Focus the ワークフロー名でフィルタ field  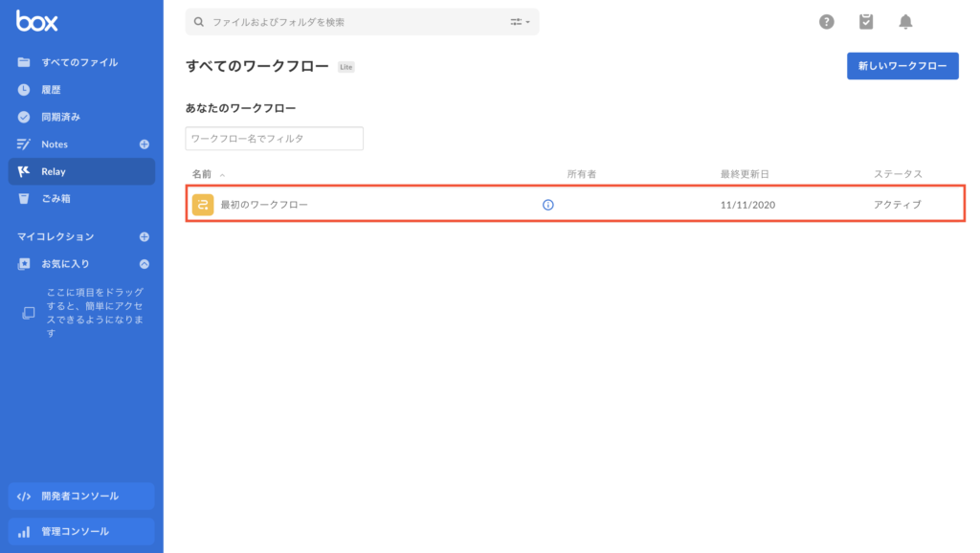[275, 139]
